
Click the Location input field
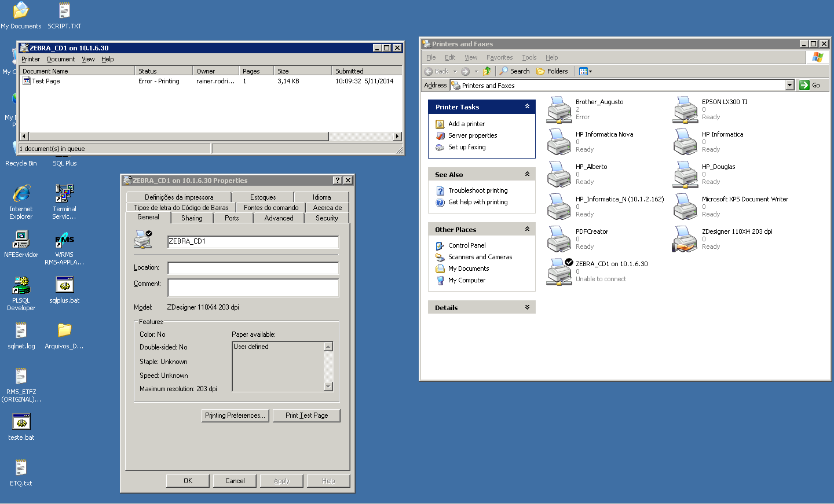(x=253, y=268)
